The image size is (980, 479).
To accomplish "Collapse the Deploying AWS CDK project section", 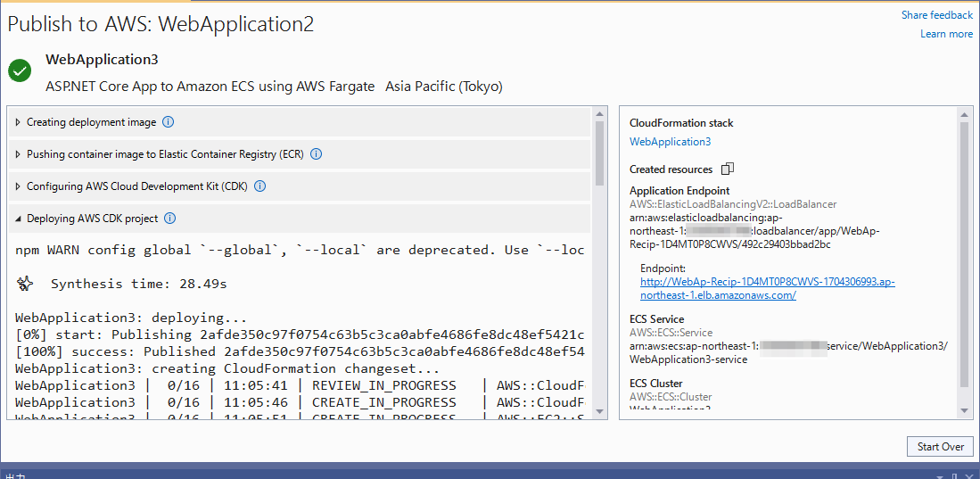I will (18, 219).
